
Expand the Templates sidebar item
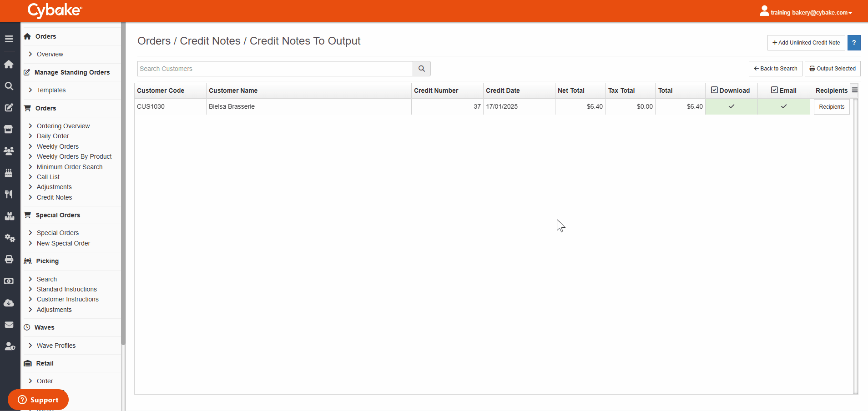(x=51, y=90)
